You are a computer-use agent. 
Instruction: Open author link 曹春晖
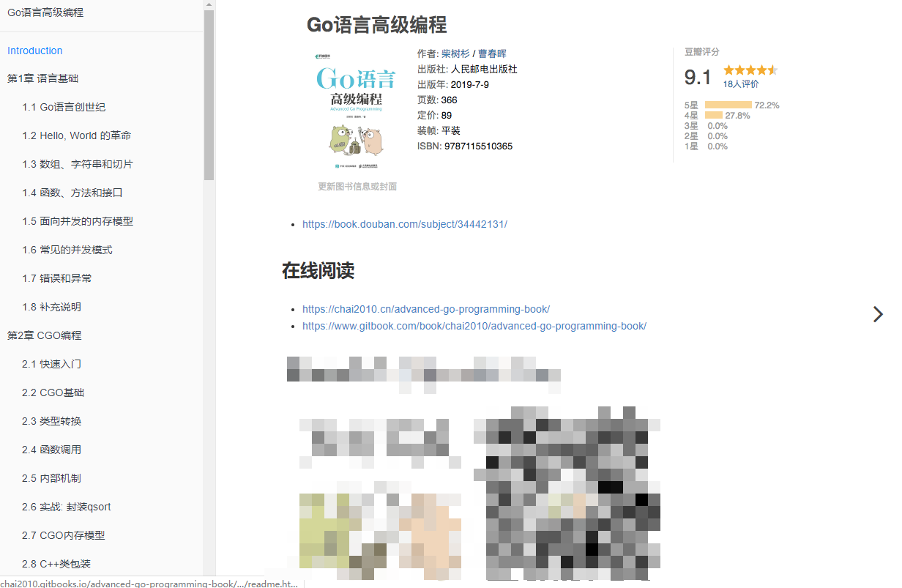pyautogui.click(x=491, y=53)
